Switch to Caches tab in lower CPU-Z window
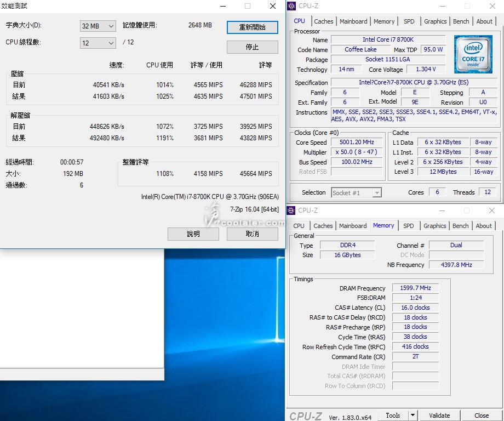 (323, 226)
